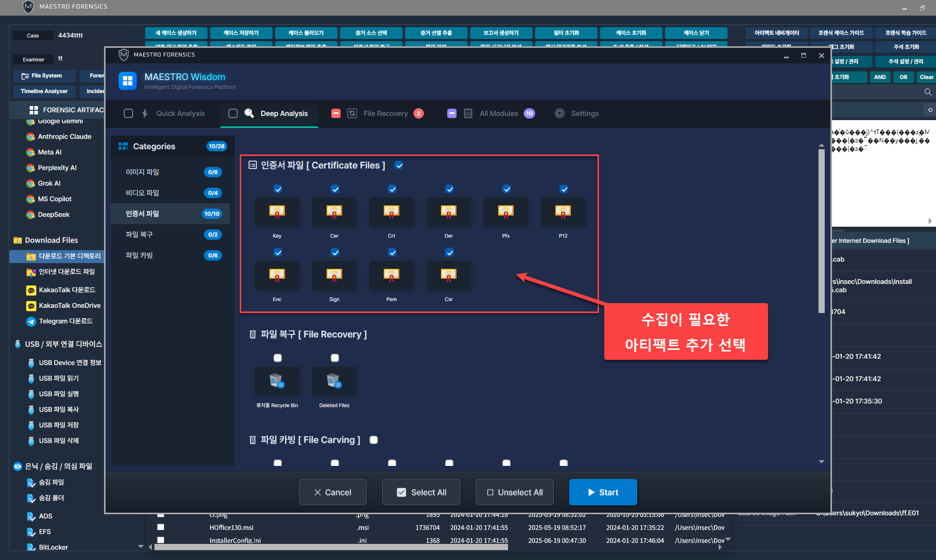Screen dimensions: 936x560
Task: Click the MAESTRO Wisdom logo icon
Action: 127,81
